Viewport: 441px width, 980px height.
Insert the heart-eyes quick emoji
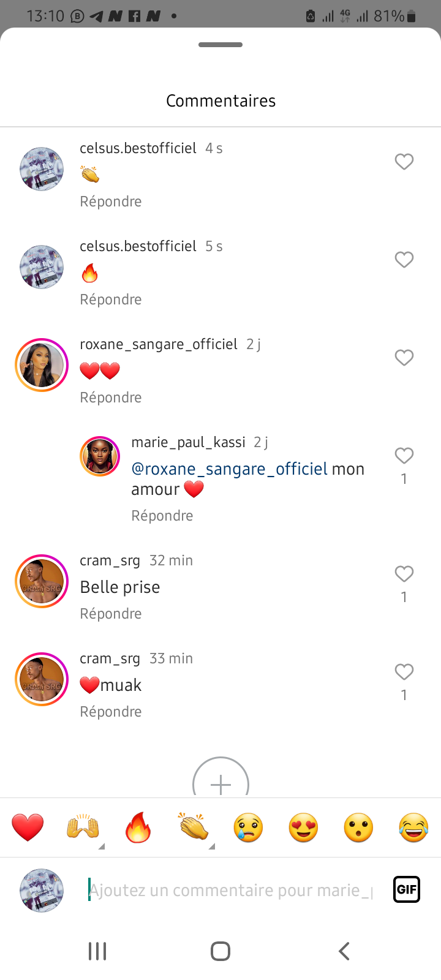tap(304, 828)
